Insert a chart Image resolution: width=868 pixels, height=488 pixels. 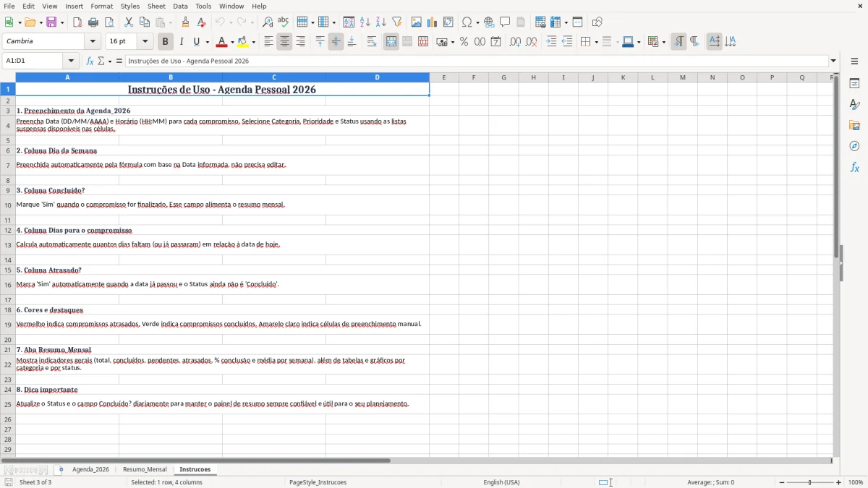[433, 22]
